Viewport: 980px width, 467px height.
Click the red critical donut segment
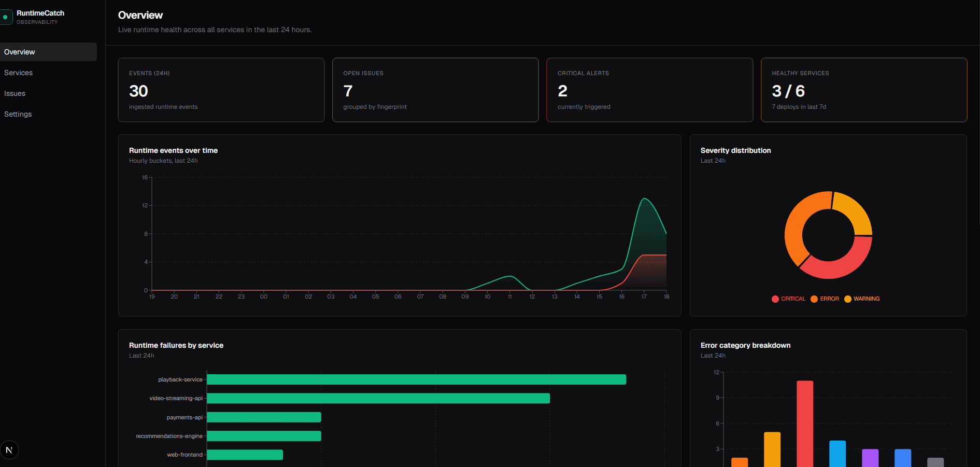[845, 263]
